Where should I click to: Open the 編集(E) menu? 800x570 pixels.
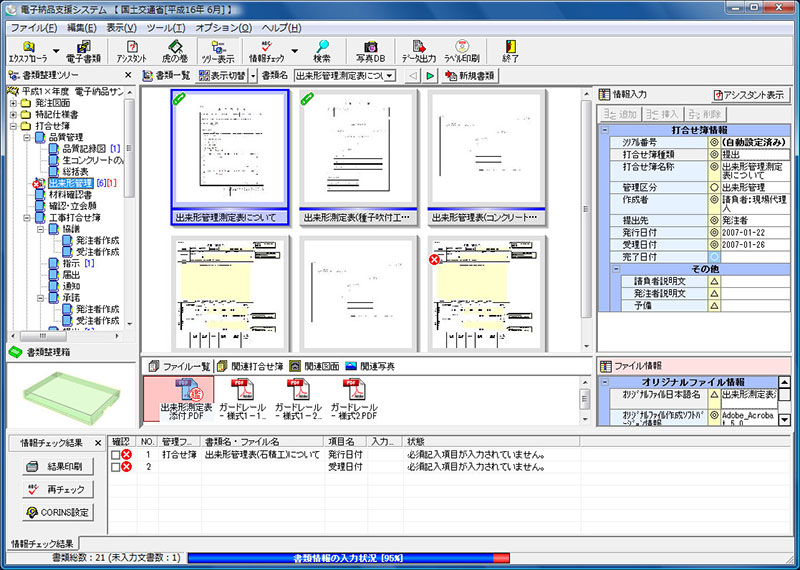tap(81, 28)
